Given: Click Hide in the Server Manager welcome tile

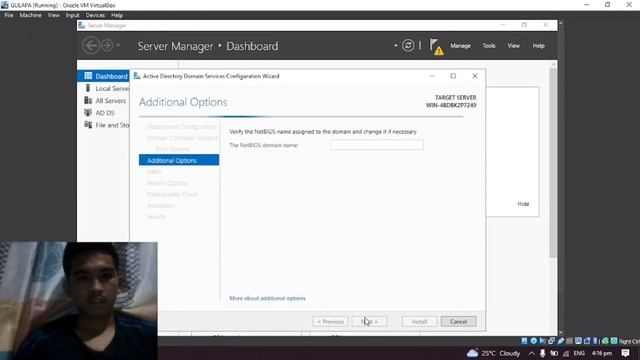Looking at the screenshot, I should (x=523, y=204).
